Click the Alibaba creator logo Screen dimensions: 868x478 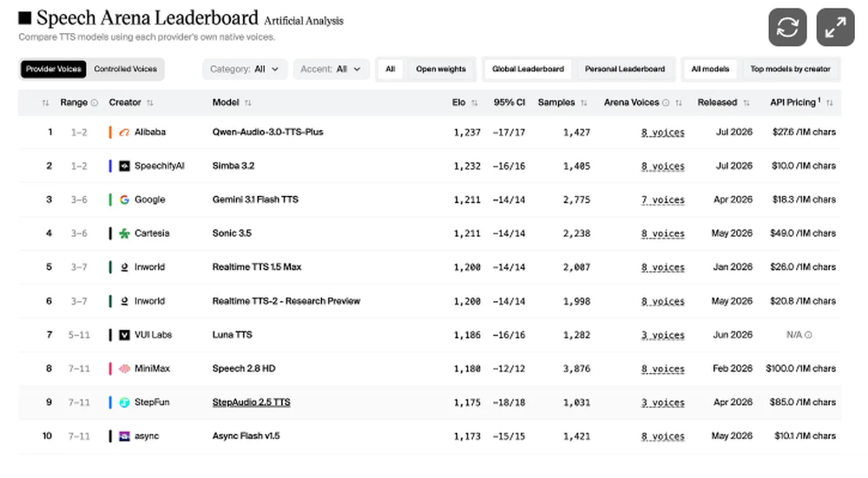point(124,132)
